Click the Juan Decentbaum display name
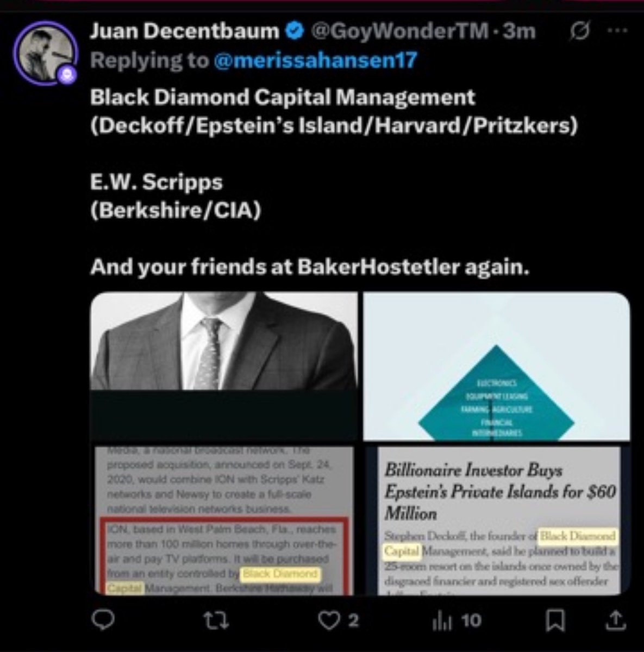The height and width of the screenshot is (652, 644). 184,32
